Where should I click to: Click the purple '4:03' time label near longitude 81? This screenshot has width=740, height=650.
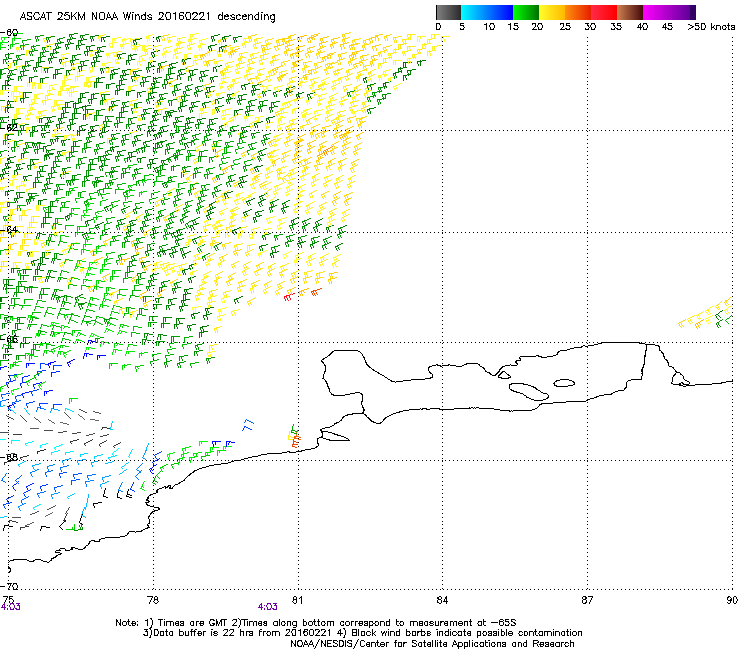click(x=268, y=607)
